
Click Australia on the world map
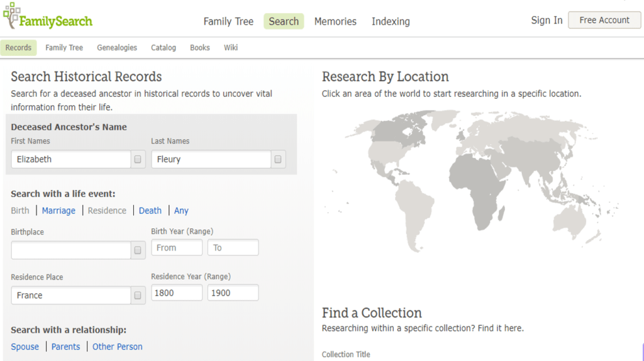[x=570, y=221]
